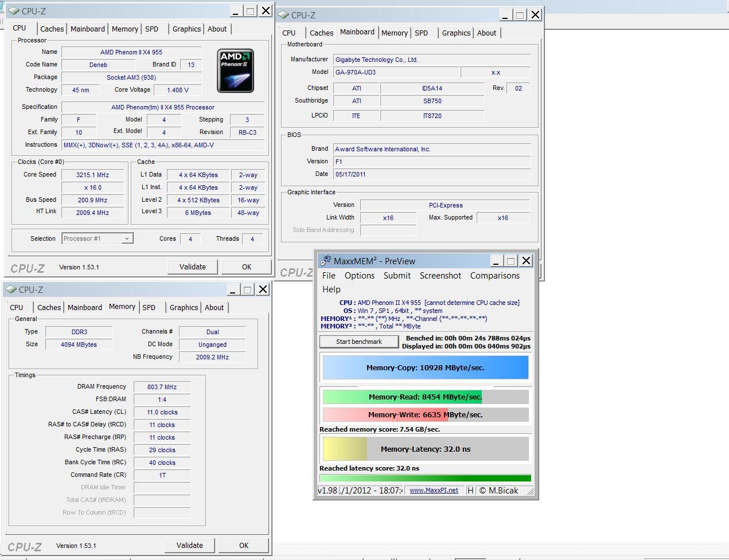Image resolution: width=729 pixels, height=560 pixels.
Task: Click the NB Frequency value field
Action: pos(212,357)
